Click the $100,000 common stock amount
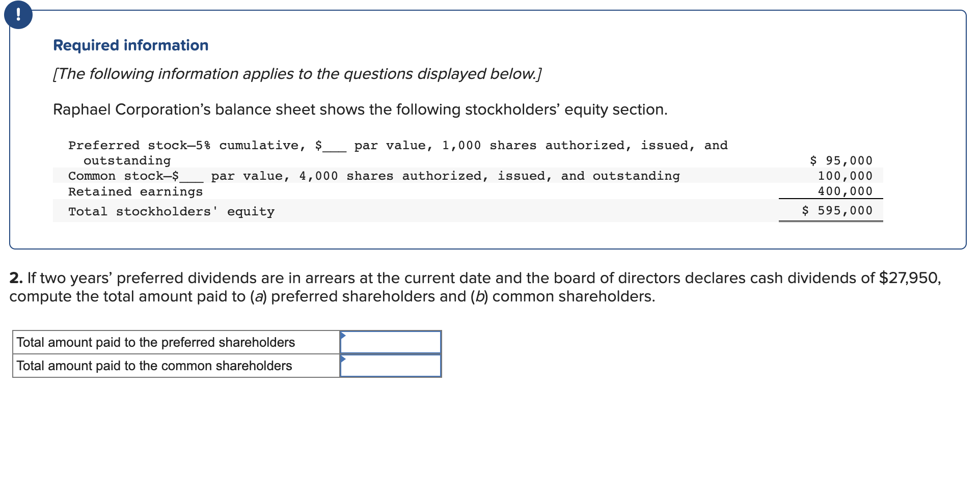Image resolution: width=980 pixels, height=498 pixels. coord(845,176)
